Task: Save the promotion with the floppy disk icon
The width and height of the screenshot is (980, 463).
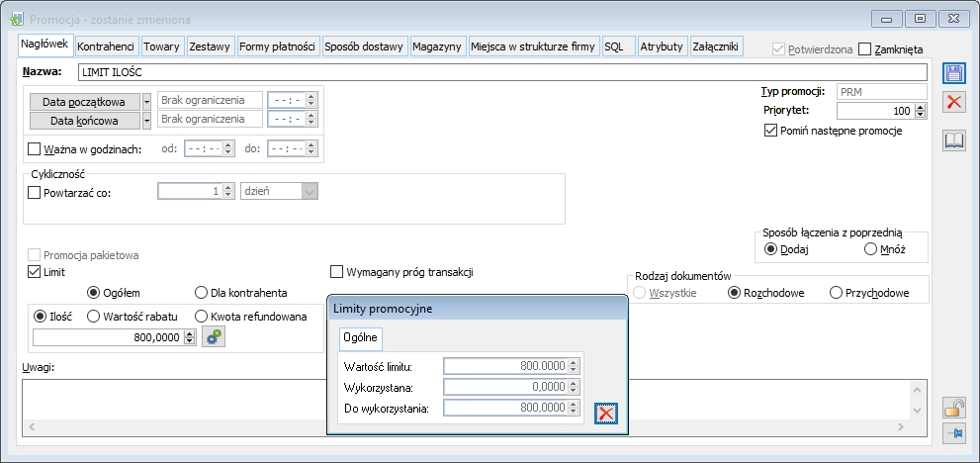Action: 953,73
